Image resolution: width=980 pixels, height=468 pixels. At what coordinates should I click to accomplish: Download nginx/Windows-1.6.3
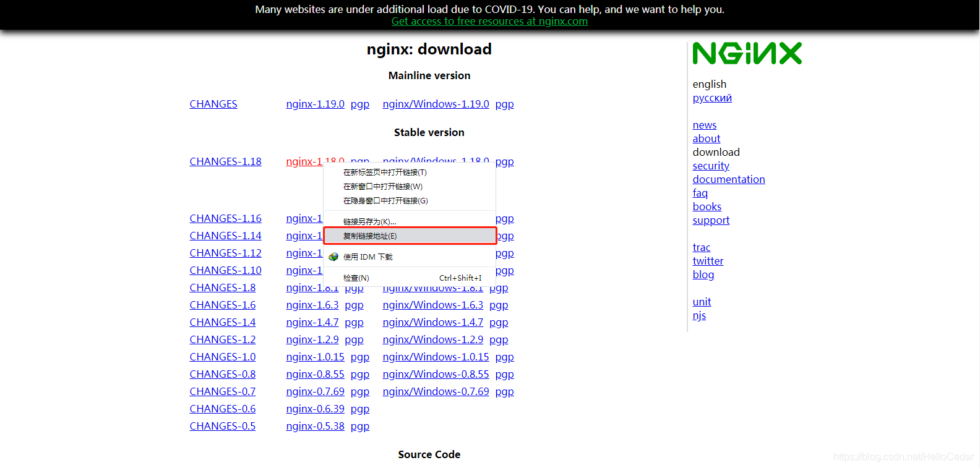433,305
